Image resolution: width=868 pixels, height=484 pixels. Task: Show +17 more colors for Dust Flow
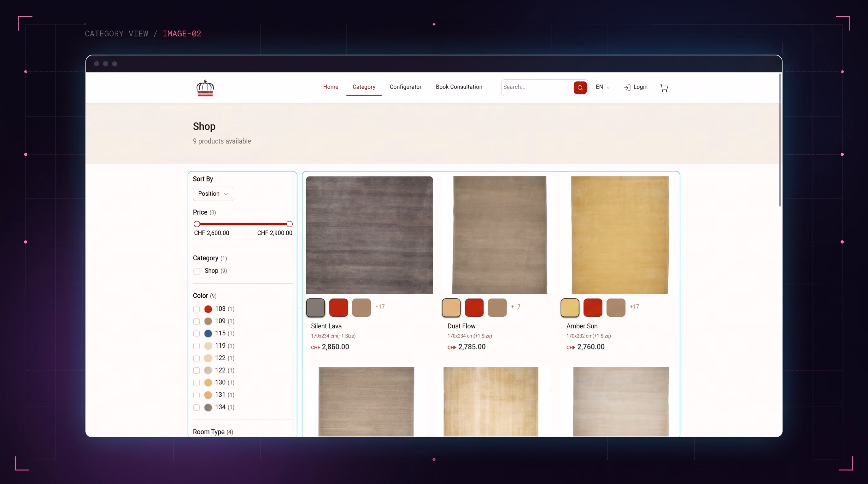coord(516,307)
